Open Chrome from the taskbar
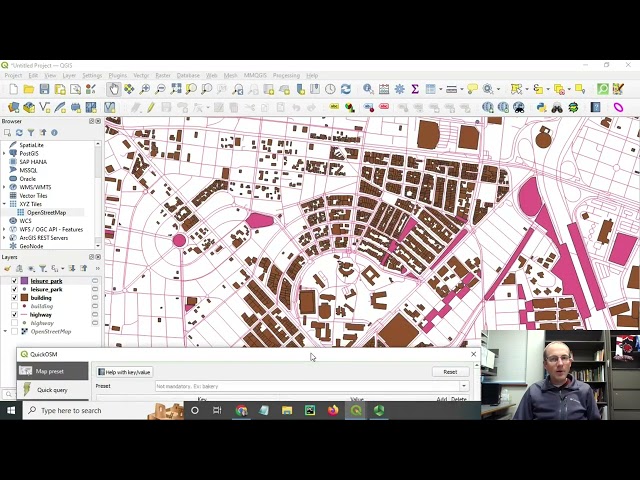This screenshot has width=640, height=480. coord(241,411)
